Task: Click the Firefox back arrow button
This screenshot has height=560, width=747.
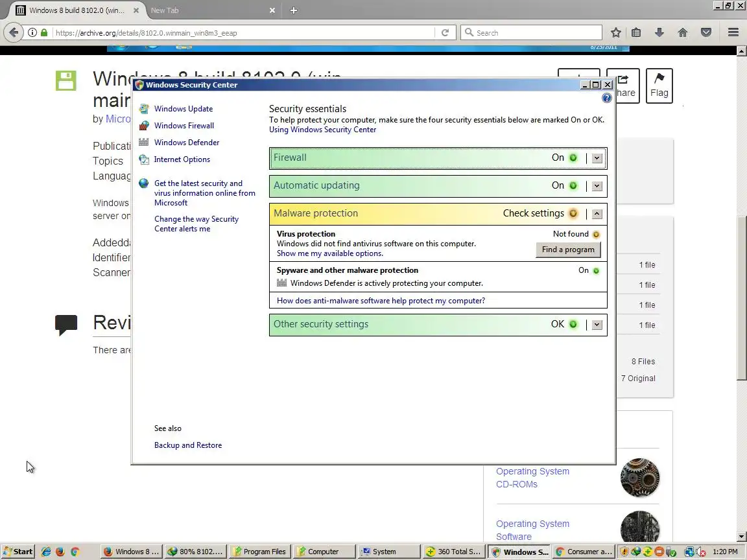Action: tap(14, 32)
